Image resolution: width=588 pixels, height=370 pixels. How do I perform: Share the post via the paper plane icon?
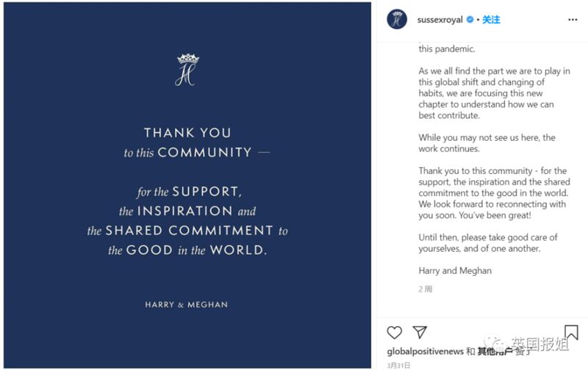420,332
